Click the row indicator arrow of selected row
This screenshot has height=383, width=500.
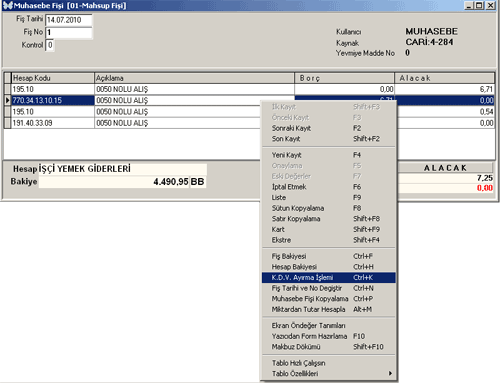coord(7,100)
